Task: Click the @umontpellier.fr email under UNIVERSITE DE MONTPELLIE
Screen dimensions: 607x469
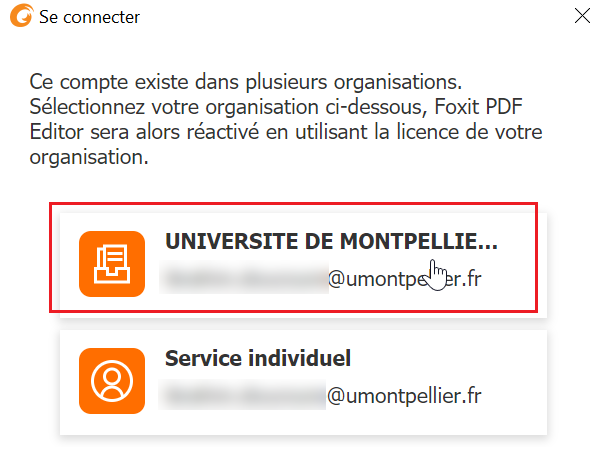Action: (405, 280)
